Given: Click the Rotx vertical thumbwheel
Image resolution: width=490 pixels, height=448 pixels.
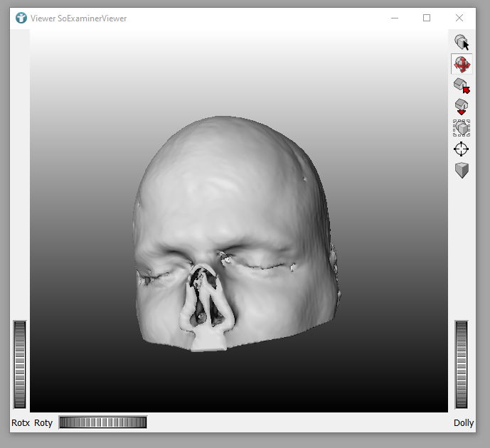Looking at the screenshot, I should (x=20, y=364).
